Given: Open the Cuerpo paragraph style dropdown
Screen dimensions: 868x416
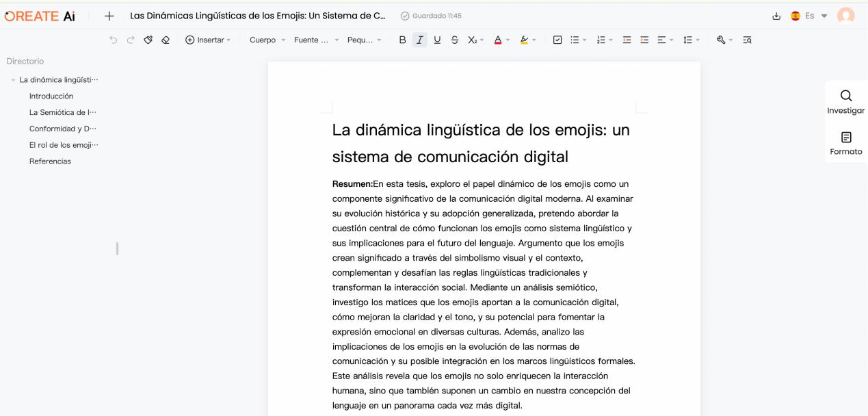Looking at the screenshot, I should pyautogui.click(x=267, y=40).
